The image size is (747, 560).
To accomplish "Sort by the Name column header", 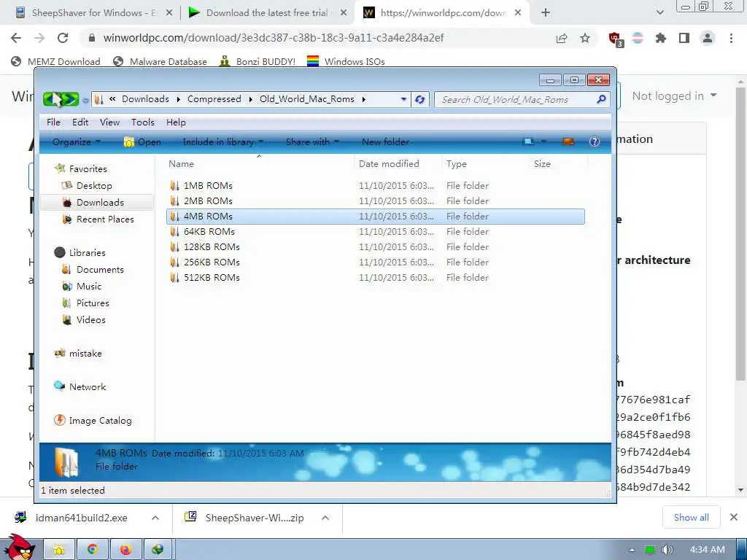I will [x=181, y=164].
